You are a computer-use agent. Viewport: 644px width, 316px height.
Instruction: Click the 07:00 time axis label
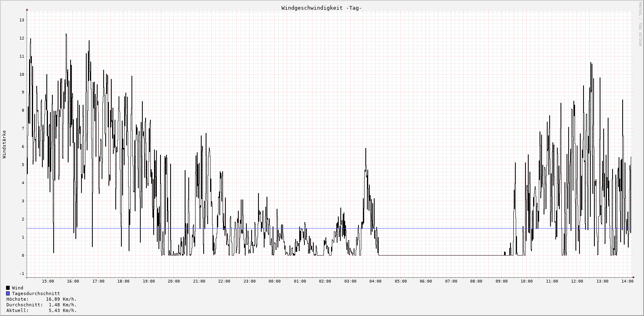click(x=451, y=281)
